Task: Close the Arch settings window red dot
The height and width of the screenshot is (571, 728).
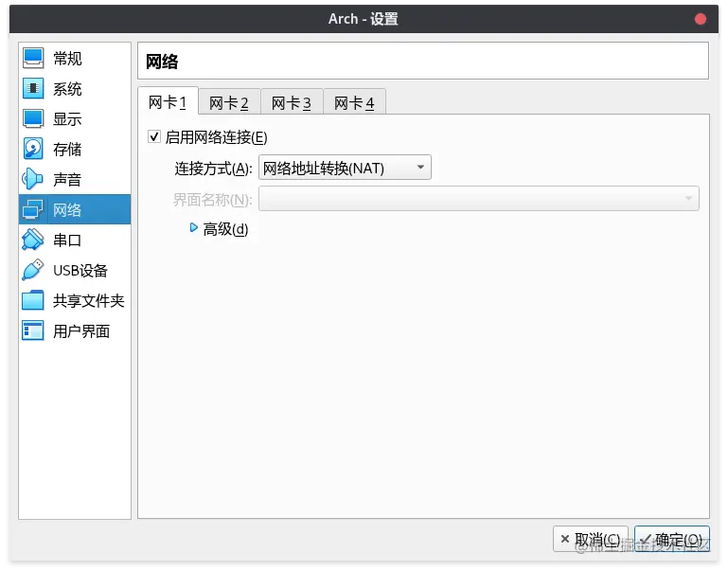Action: coord(701,19)
